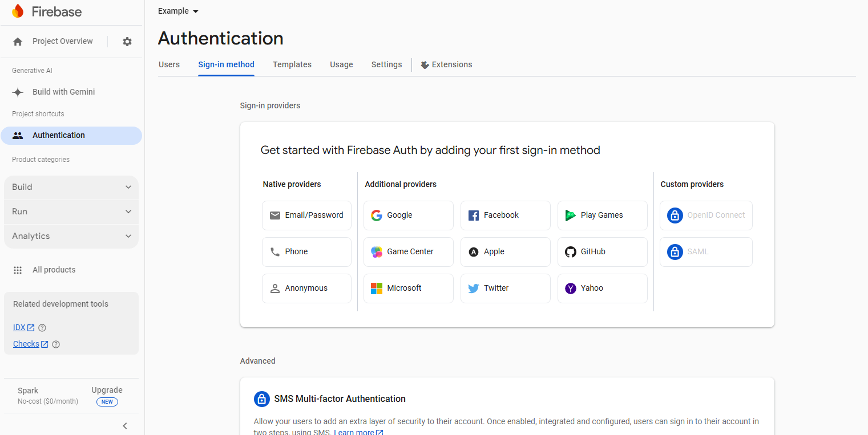Click the help icon next to IDX

click(x=42, y=328)
